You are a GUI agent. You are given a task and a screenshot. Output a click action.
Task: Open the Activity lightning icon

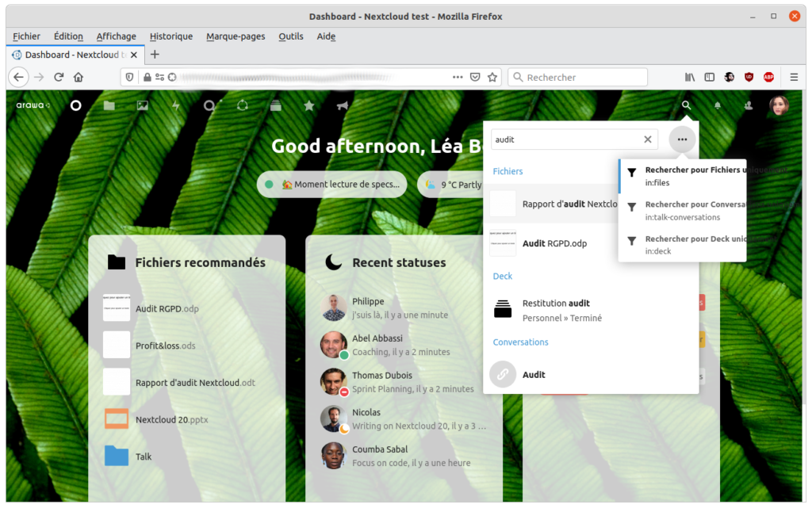coord(176,105)
